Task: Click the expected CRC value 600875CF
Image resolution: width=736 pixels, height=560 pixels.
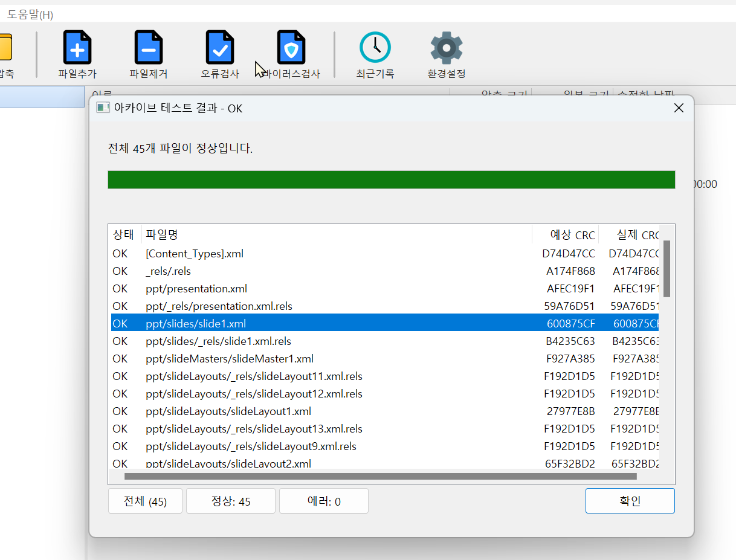Action: (571, 324)
